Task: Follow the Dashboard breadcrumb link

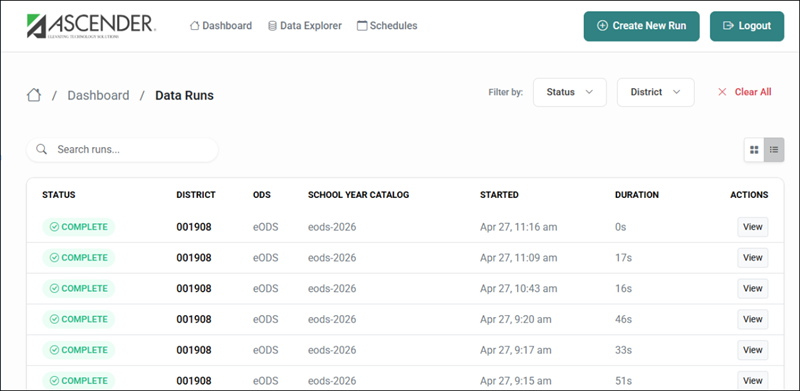Action: (98, 95)
